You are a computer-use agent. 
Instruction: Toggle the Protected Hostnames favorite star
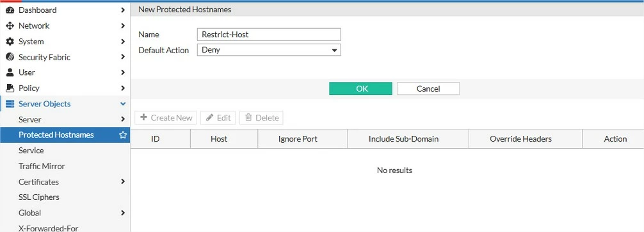pyautogui.click(x=123, y=135)
